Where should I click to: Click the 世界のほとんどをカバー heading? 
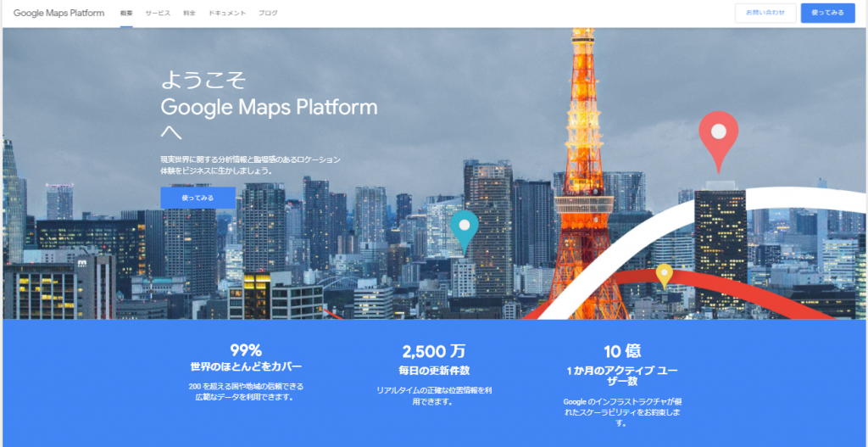coord(246,366)
